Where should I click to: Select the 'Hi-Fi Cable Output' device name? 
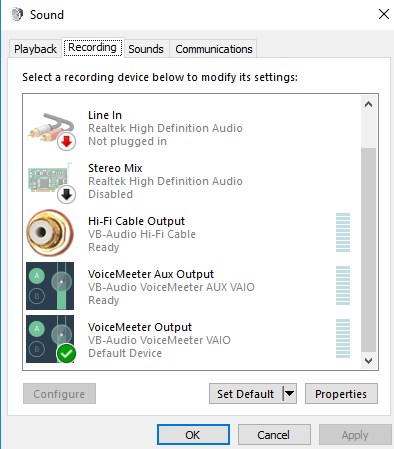[x=136, y=221]
